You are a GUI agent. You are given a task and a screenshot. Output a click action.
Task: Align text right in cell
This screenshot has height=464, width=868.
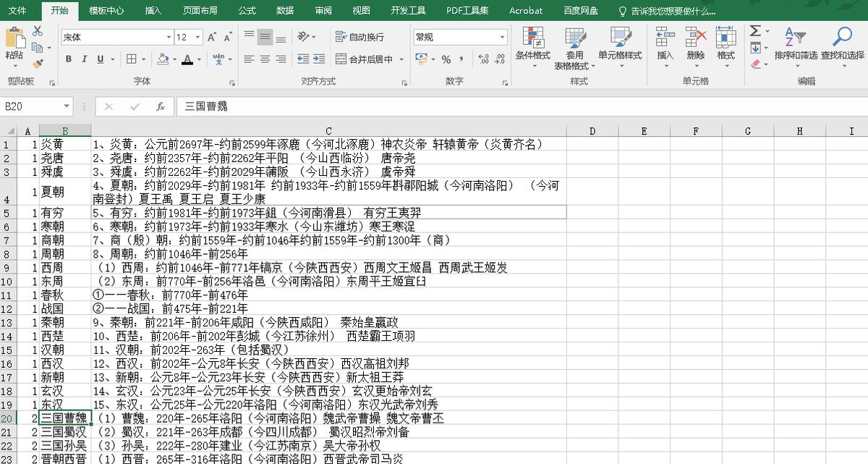tap(281, 59)
